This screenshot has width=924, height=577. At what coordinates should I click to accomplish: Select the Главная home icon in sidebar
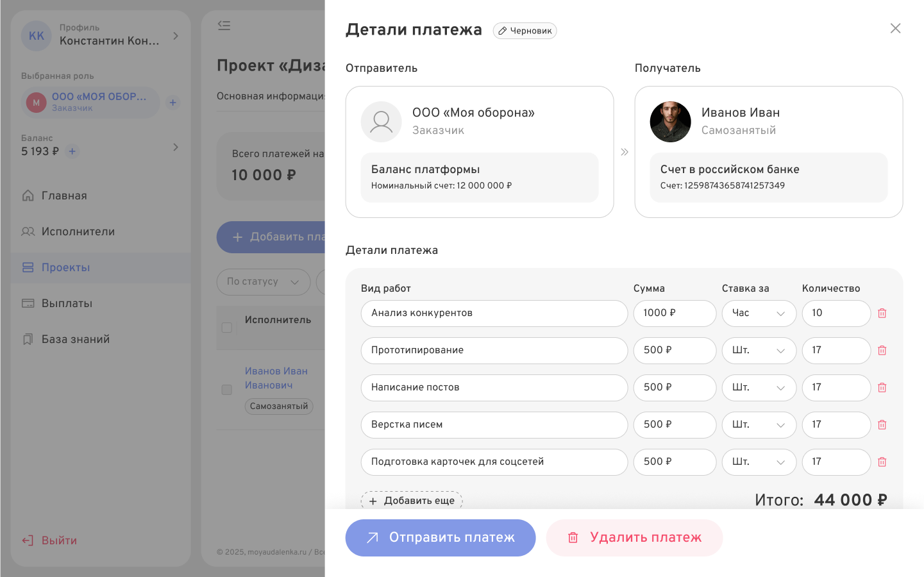click(28, 196)
